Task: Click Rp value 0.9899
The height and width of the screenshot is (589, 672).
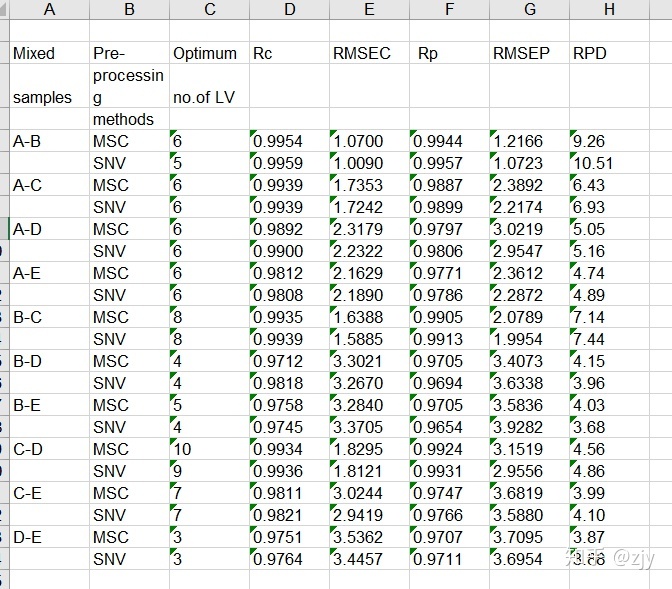Action: click(x=450, y=207)
